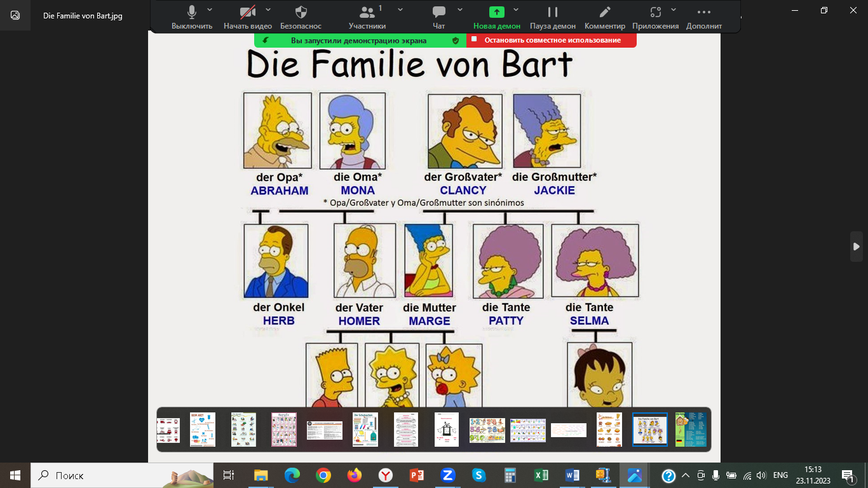868x488 pixels.
Task: Expand apps options arrow
Action: (674, 10)
